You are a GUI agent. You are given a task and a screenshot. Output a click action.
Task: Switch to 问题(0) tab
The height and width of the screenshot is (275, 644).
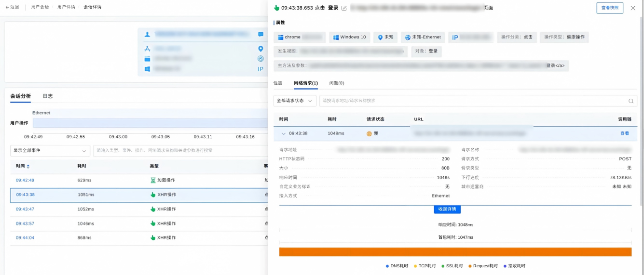coord(337,83)
